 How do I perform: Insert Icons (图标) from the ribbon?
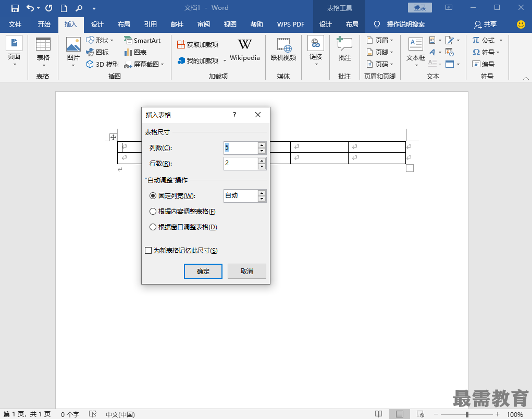click(97, 52)
